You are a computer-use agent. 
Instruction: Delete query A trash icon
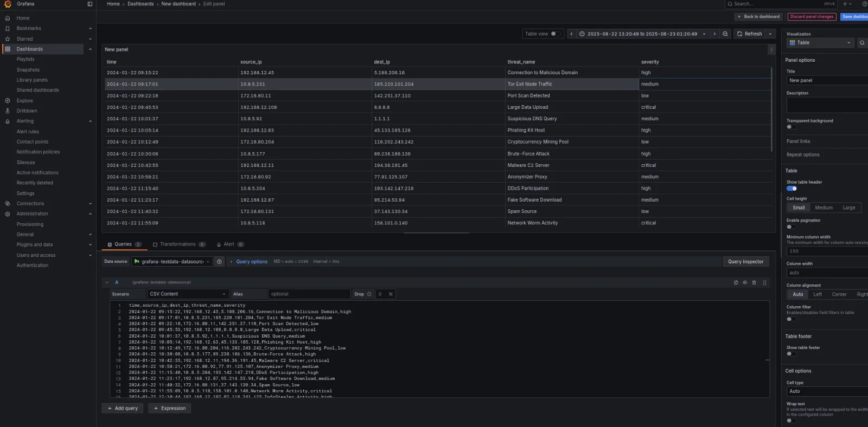tap(754, 282)
